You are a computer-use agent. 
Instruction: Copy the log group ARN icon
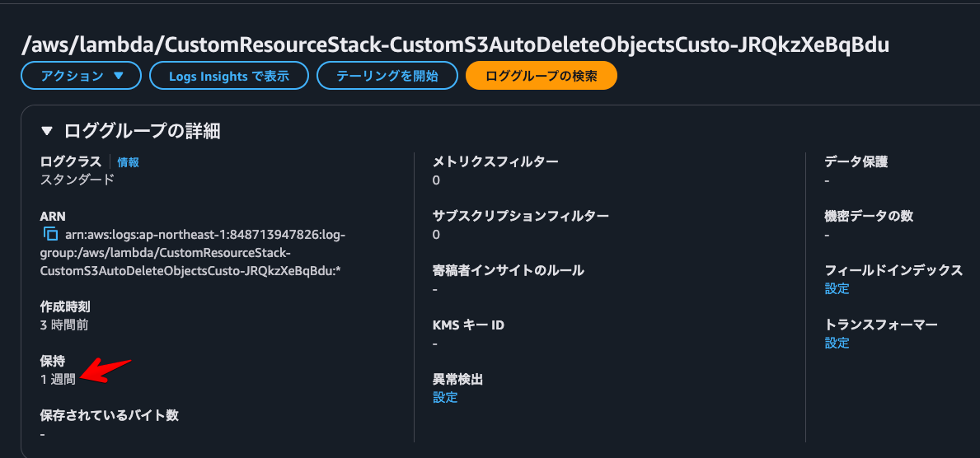click(x=50, y=235)
